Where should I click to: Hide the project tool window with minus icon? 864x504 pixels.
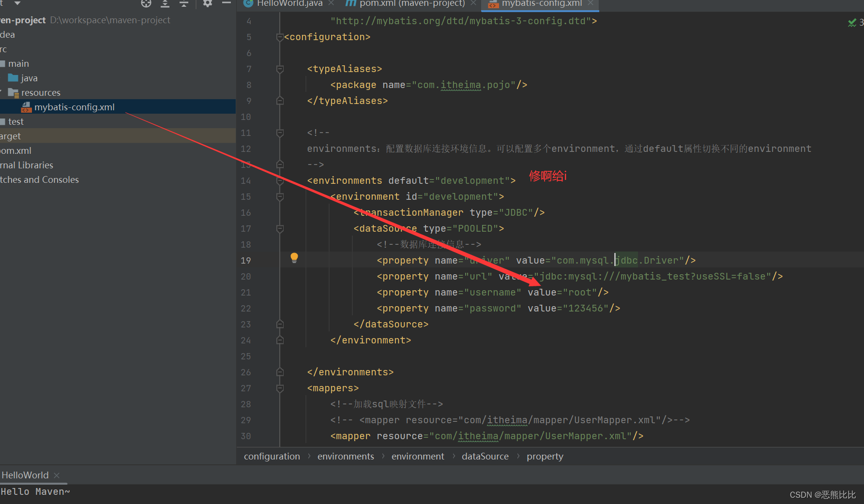[226, 3]
